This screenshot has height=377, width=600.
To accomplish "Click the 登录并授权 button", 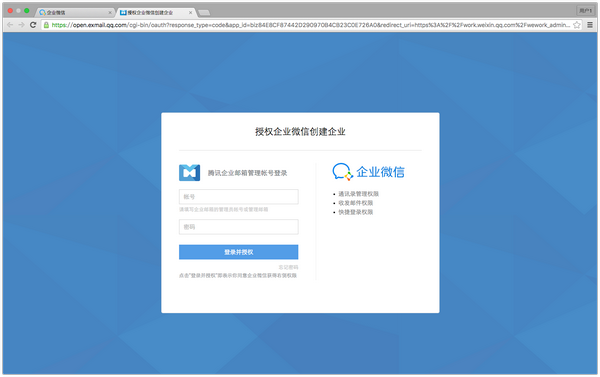I will [238, 252].
